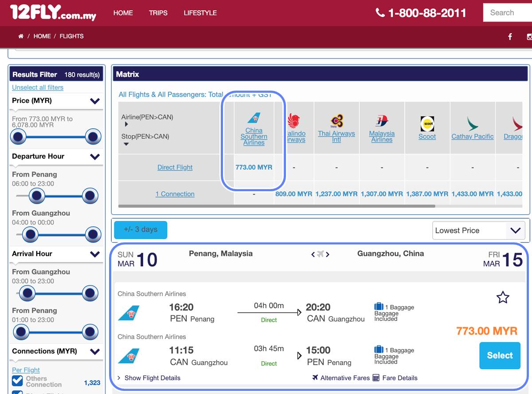Click the Thai Airways logo in the Matrix
The height and width of the screenshot is (394, 532).
(337, 121)
